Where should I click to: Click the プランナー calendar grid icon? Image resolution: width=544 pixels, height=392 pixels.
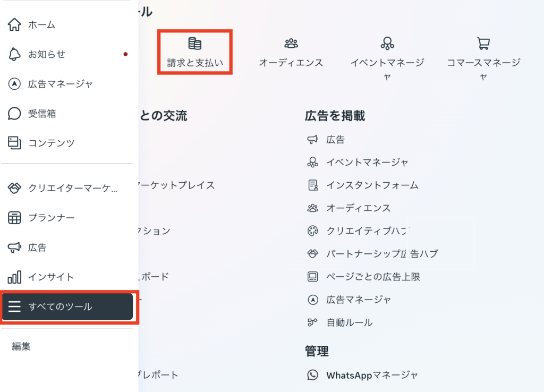[x=15, y=218]
